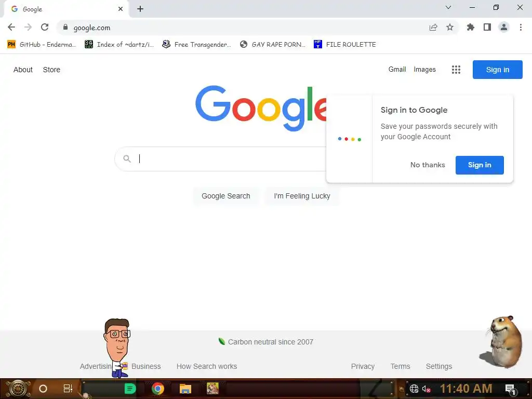Open the Business footer link
The height and width of the screenshot is (399, 532).
tap(146, 366)
